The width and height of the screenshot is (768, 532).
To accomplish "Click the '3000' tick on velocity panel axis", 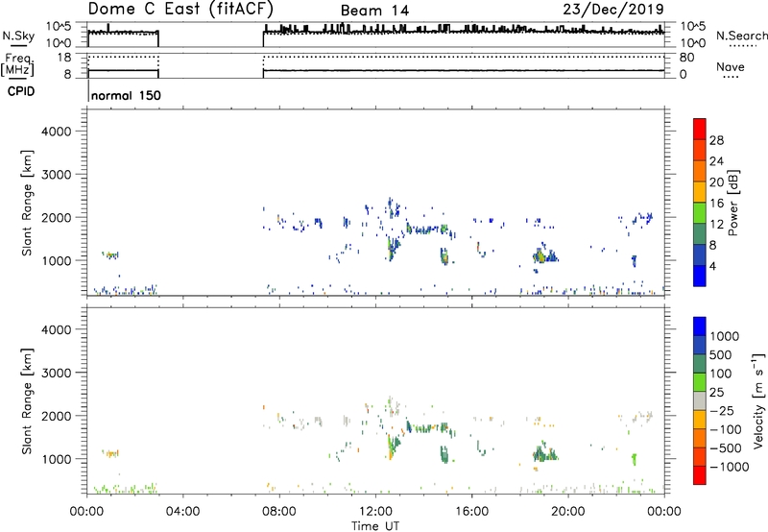I will pos(57,373).
